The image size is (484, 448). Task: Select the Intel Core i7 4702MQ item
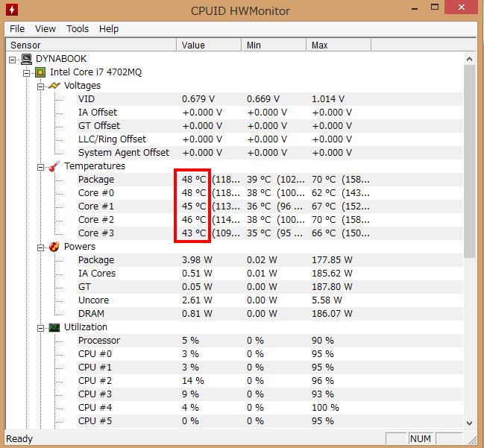(x=95, y=72)
